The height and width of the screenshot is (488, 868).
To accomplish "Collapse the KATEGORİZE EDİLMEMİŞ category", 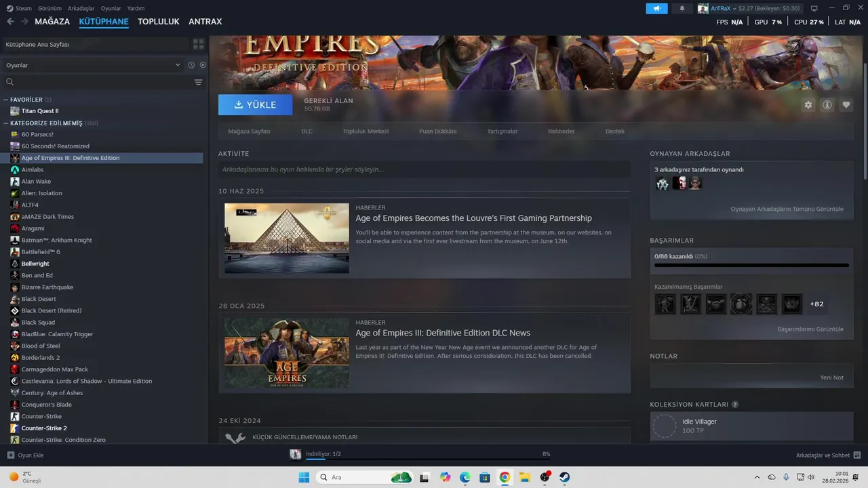I will click(5, 123).
